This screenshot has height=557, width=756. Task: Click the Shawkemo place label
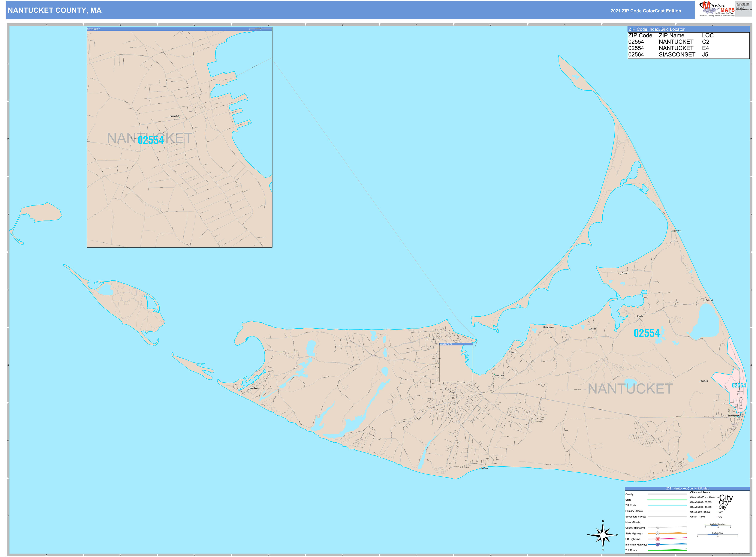click(x=548, y=327)
